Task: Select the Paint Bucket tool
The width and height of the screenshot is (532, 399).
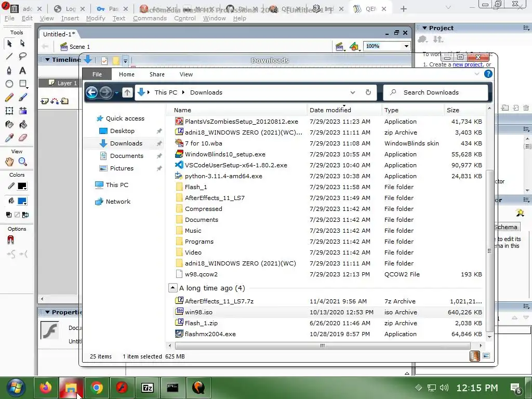Action: [x=23, y=125]
